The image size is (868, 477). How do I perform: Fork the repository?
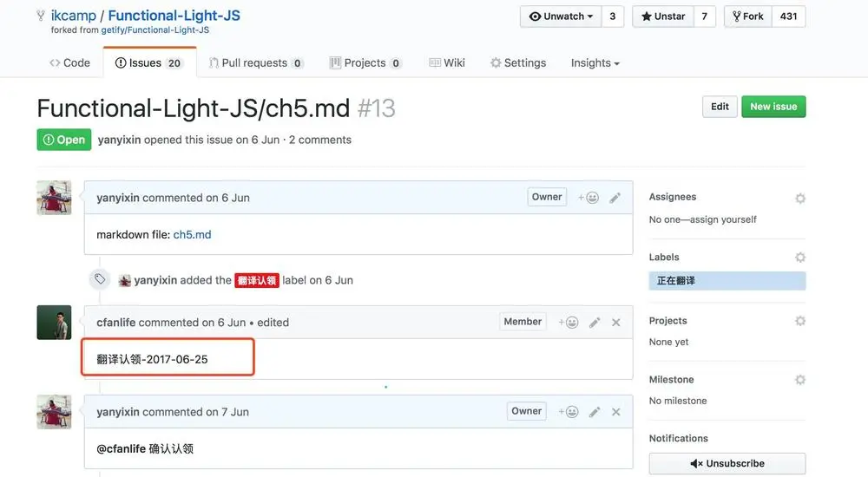pos(748,16)
